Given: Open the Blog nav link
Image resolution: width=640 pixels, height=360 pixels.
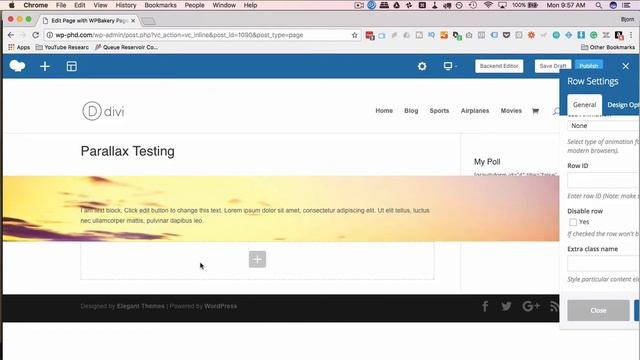Looking at the screenshot, I should click(x=411, y=111).
